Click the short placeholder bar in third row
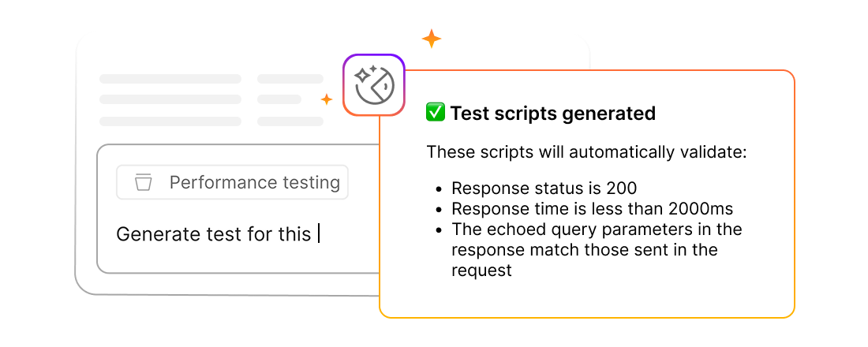The image size is (868, 347). coord(290,121)
